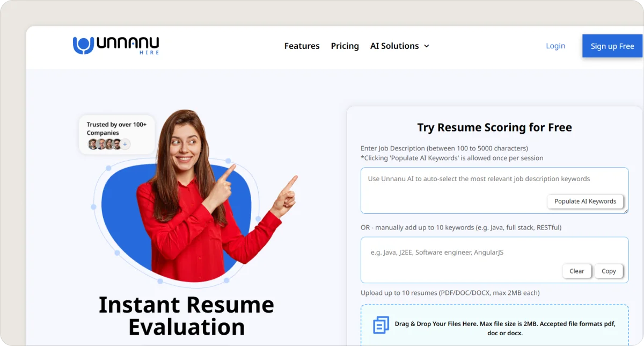Open the AI Solutions menu
The image size is (644, 346).
(400, 46)
